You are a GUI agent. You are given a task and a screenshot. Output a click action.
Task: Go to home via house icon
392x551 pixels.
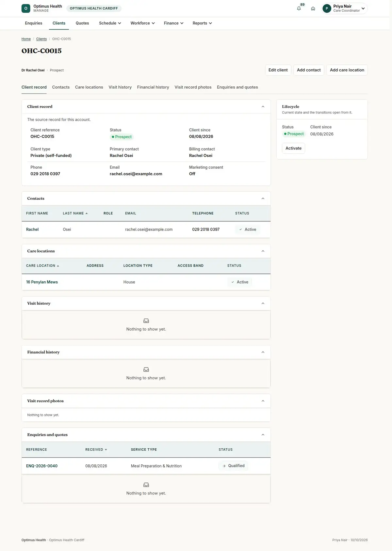313,9
